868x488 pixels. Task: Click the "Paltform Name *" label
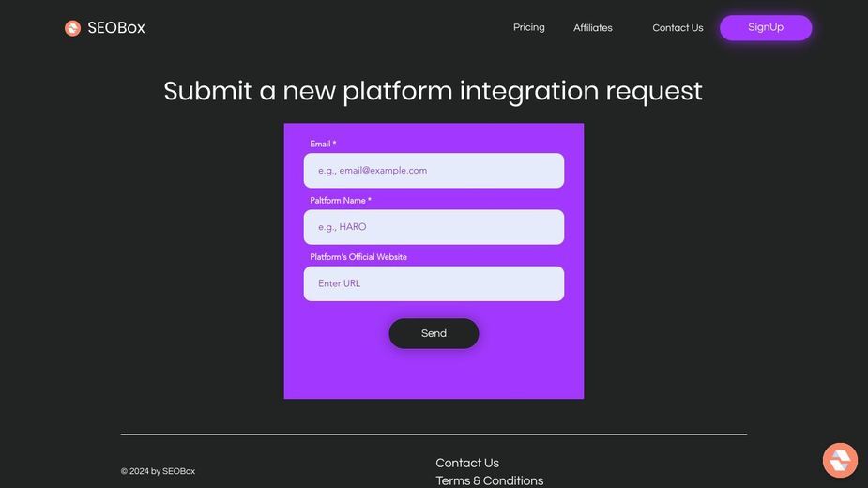(341, 201)
